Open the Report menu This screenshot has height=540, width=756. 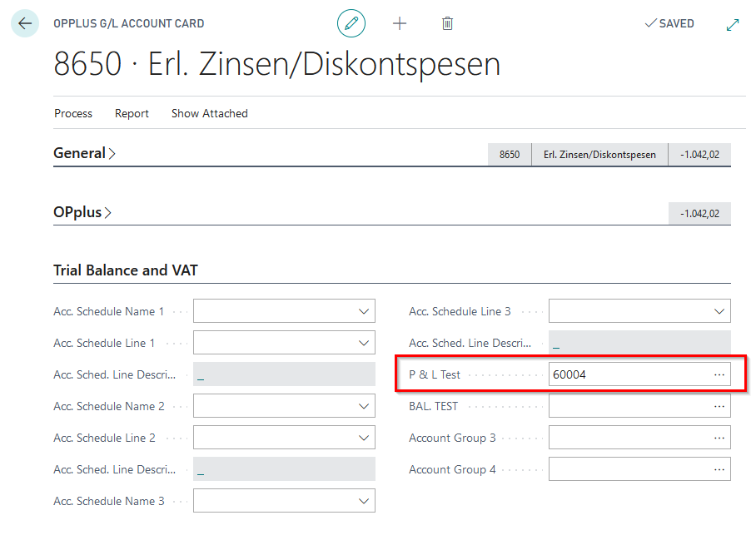point(132,113)
